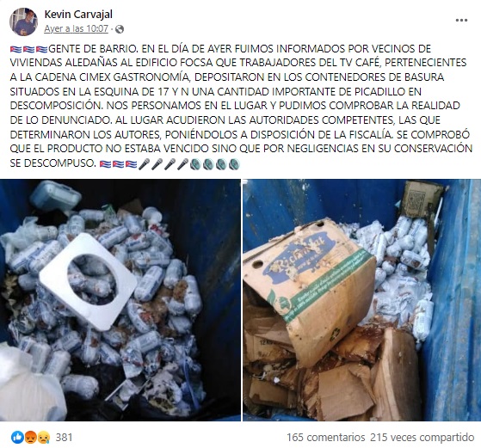The height and width of the screenshot is (448, 481).
Task: Click the angry face reaction icon
Action: tap(31, 438)
